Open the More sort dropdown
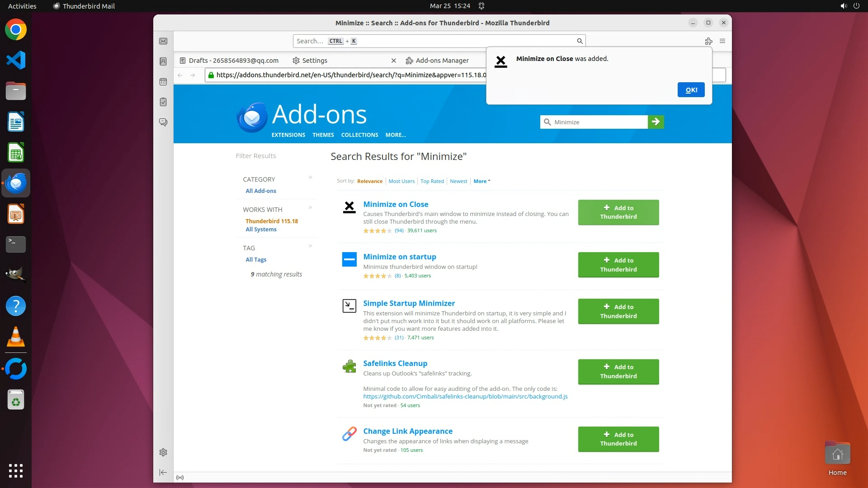 pyautogui.click(x=482, y=181)
